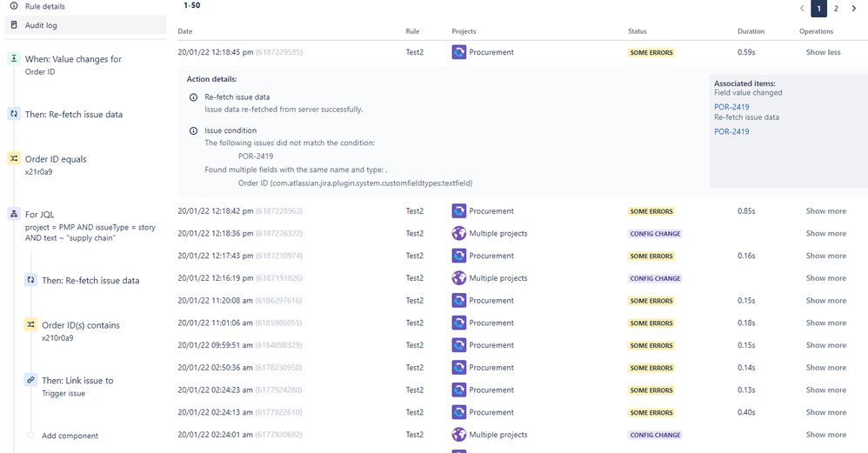Click the branch icon beside 'For JQL'

[14, 214]
